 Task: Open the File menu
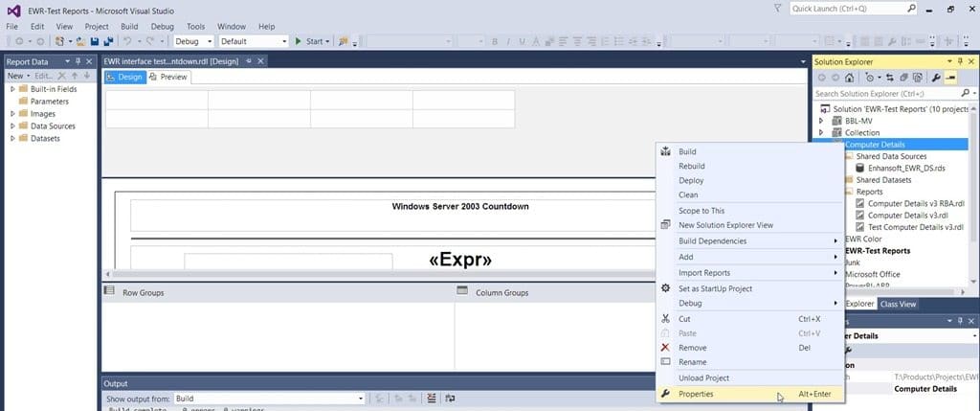11,26
